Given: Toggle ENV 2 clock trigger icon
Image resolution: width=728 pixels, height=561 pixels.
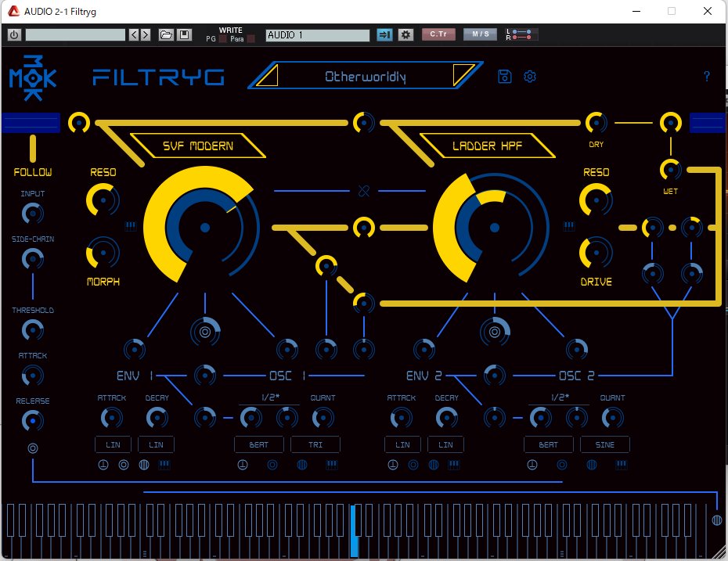Looking at the screenshot, I should (393, 465).
